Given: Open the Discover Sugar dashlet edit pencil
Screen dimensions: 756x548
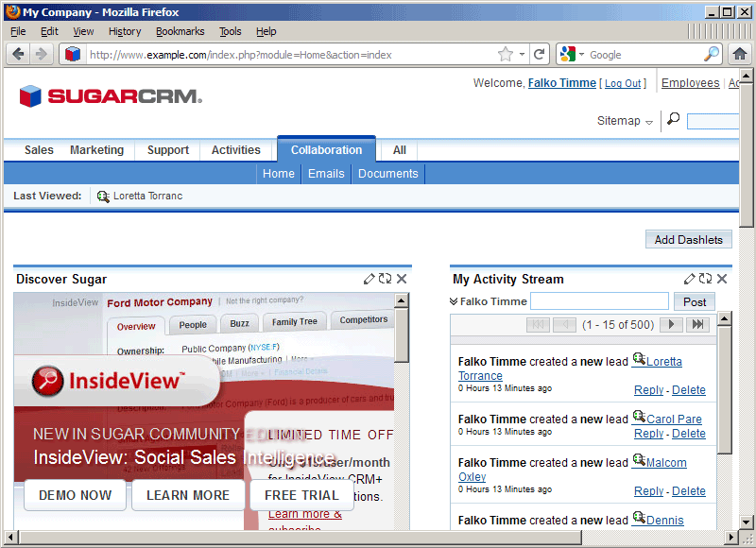Looking at the screenshot, I should pyautogui.click(x=369, y=278).
